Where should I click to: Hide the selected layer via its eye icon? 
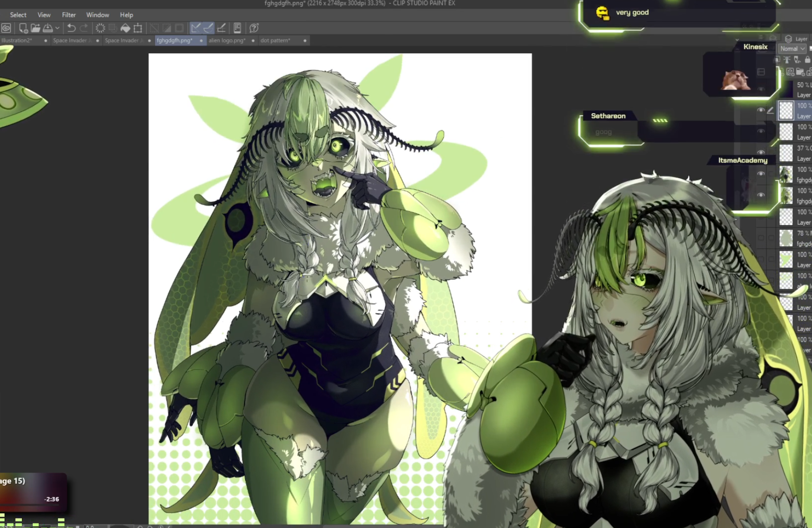point(761,110)
